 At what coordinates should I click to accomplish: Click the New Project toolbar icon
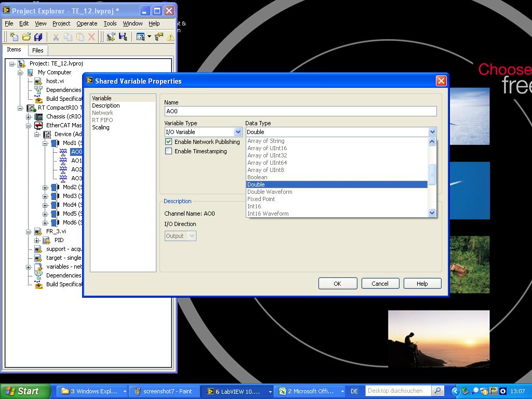14,37
